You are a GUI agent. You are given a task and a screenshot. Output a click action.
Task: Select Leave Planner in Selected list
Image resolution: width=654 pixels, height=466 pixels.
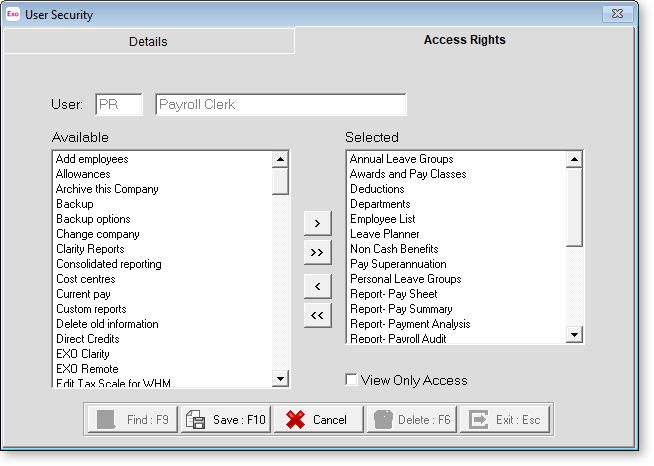click(384, 234)
